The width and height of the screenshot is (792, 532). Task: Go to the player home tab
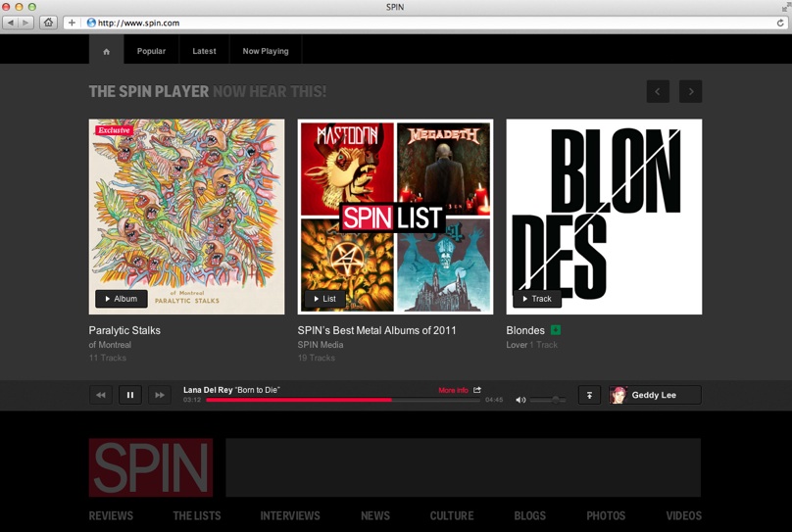106,51
